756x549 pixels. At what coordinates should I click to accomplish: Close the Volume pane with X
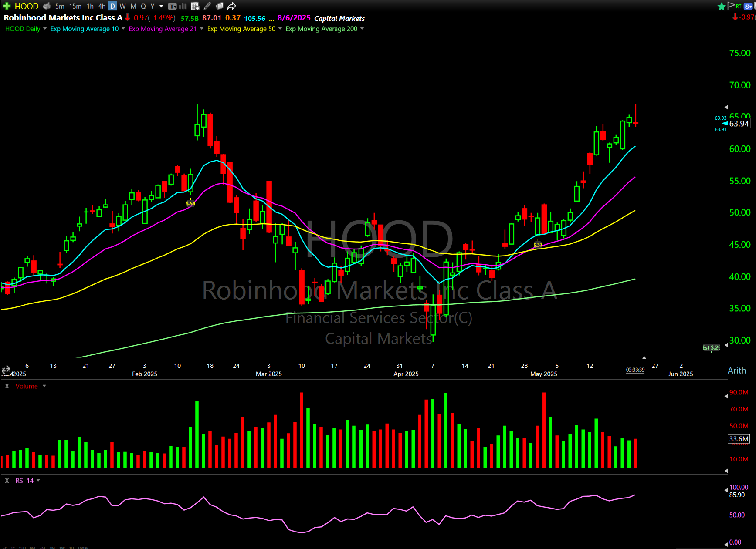[7, 386]
